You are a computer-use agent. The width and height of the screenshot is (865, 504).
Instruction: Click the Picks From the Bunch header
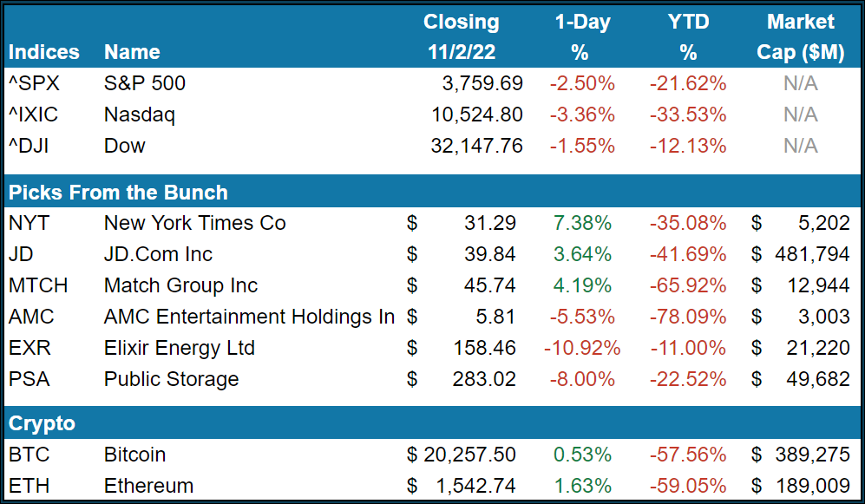coord(118,193)
